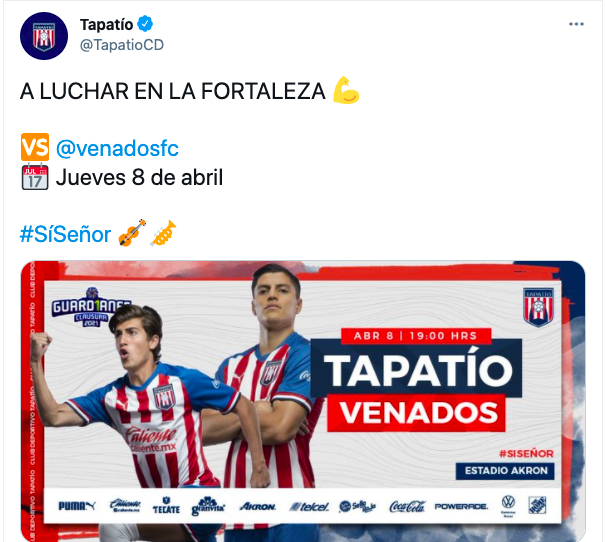606x542 pixels.
Task: Click the #SíSeñor hashtag
Action: pyautogui.click(x=65, y=234)
